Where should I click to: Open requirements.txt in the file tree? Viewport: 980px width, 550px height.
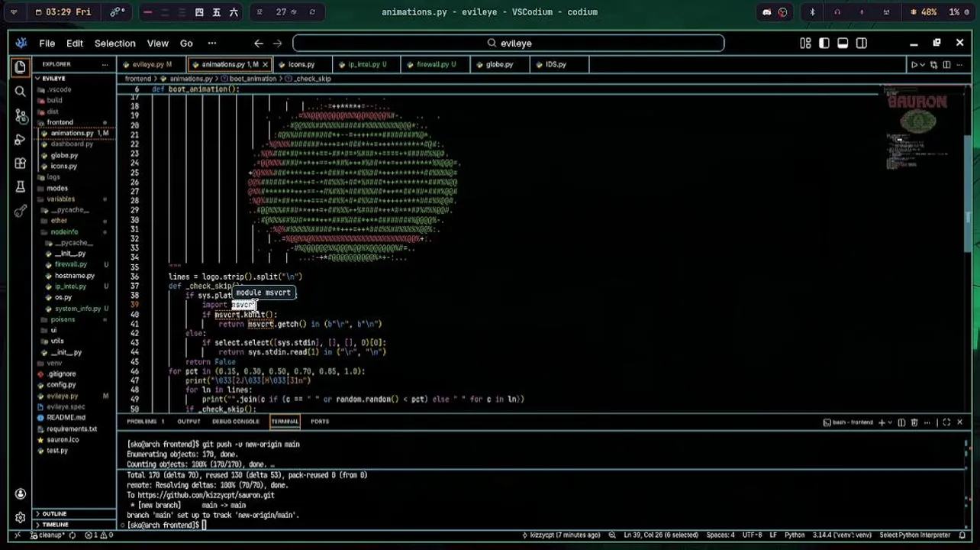pyautogui.click(x=71, y=429)
